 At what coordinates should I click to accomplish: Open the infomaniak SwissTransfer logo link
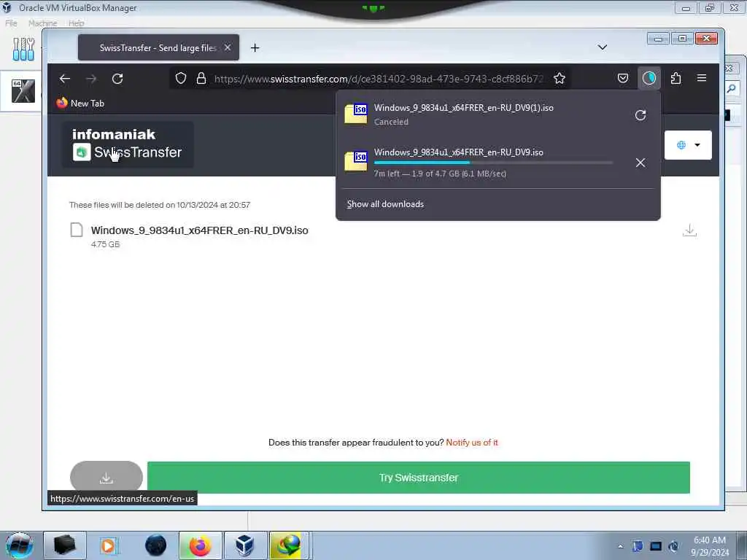pyautogui.click(x=128, y=144)
